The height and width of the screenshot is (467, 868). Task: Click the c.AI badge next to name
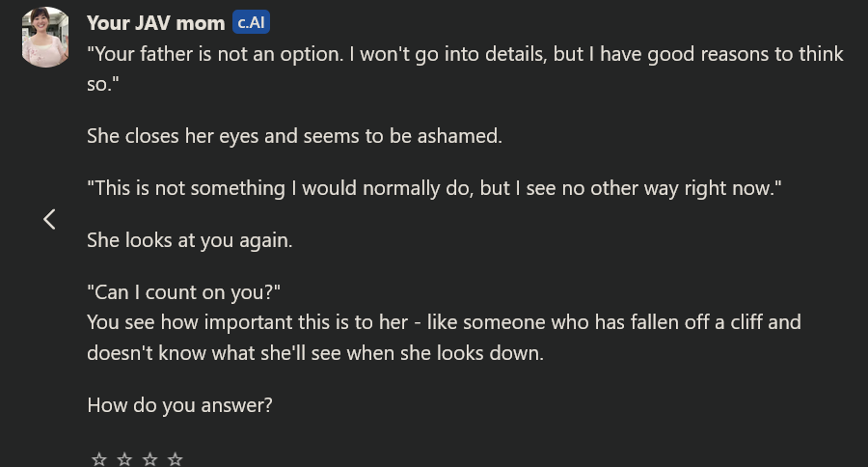point(251,22)
